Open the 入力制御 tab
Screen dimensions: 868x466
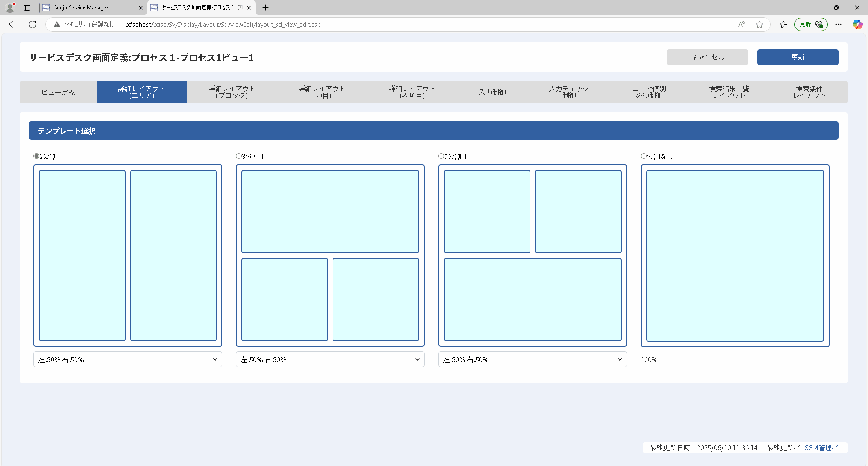493,92
